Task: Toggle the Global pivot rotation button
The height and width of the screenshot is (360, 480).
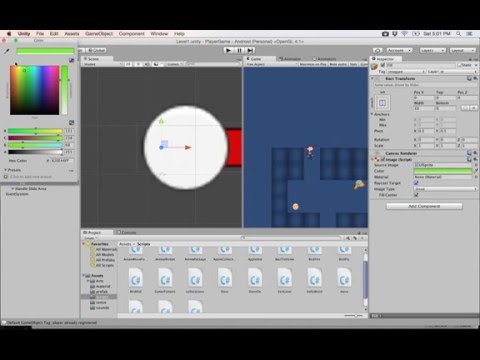Action: [x=96, y=50]
